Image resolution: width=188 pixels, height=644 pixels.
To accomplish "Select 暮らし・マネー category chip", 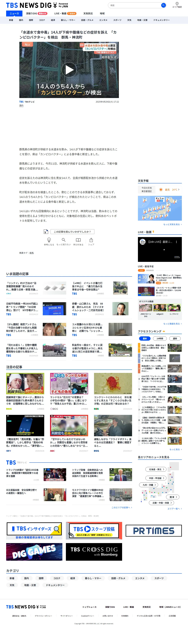I will 93,578.
